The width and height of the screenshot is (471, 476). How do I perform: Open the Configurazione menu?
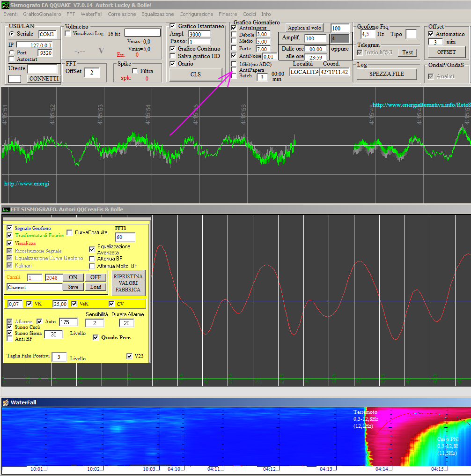click(196, 14)
